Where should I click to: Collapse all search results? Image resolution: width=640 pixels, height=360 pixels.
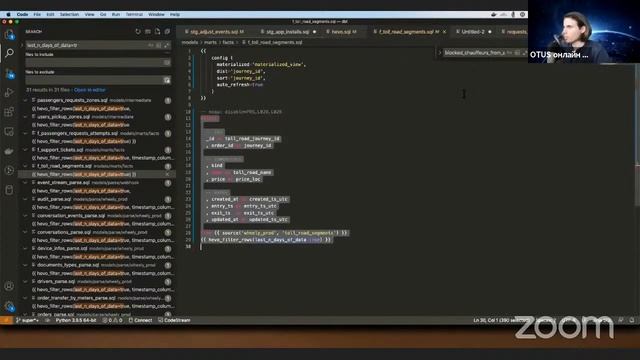tap(167, 31)
